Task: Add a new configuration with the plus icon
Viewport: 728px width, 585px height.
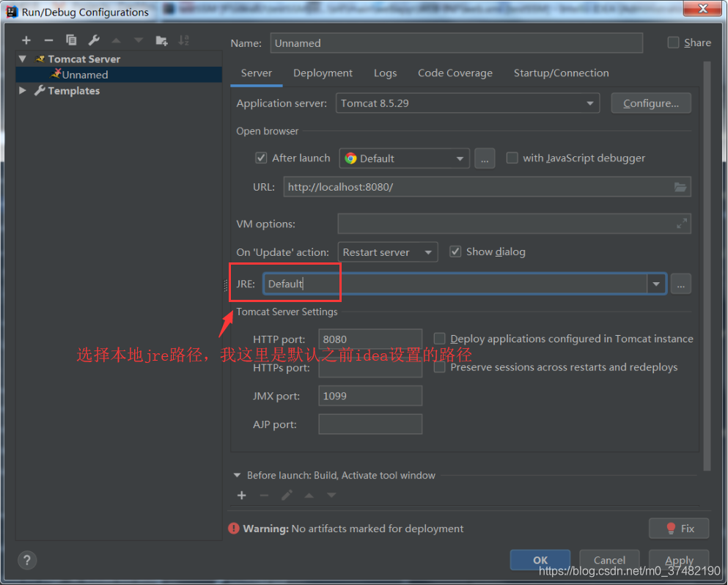Action: click(x=26, y=40)
